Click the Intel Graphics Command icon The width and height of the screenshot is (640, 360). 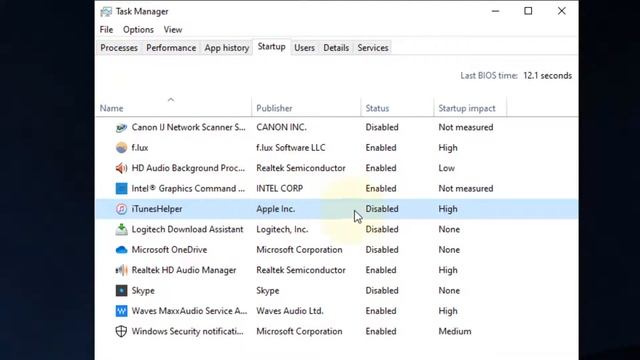point(121,189)
